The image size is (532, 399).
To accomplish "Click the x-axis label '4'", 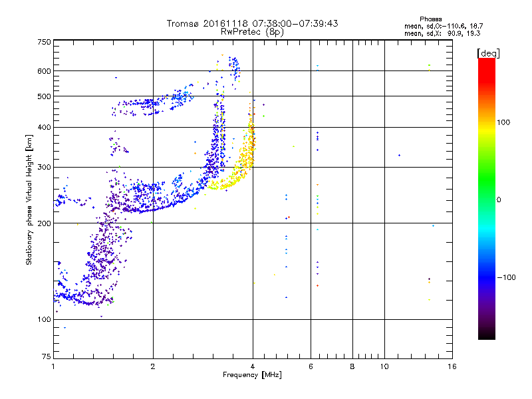I will point(253,366).
